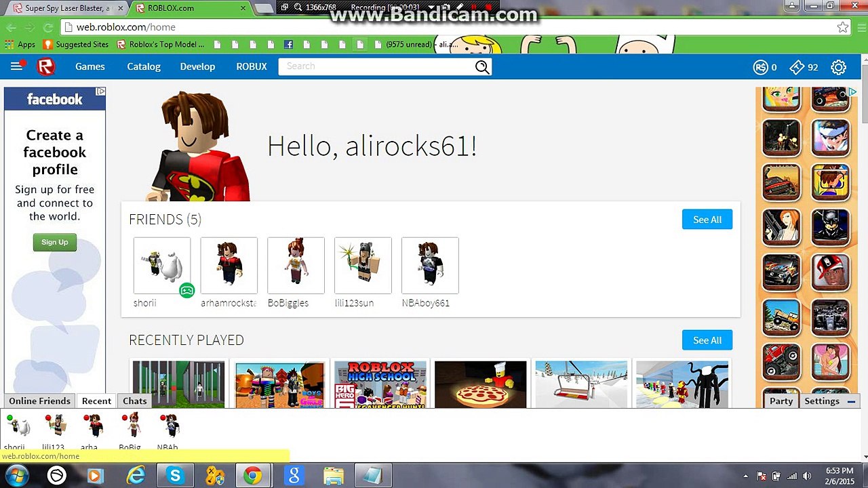The height and width of the screenshot is (488, 868).
Task: Click the AdChoices icon on Facebook ad
Action: (x=100, y=91)
